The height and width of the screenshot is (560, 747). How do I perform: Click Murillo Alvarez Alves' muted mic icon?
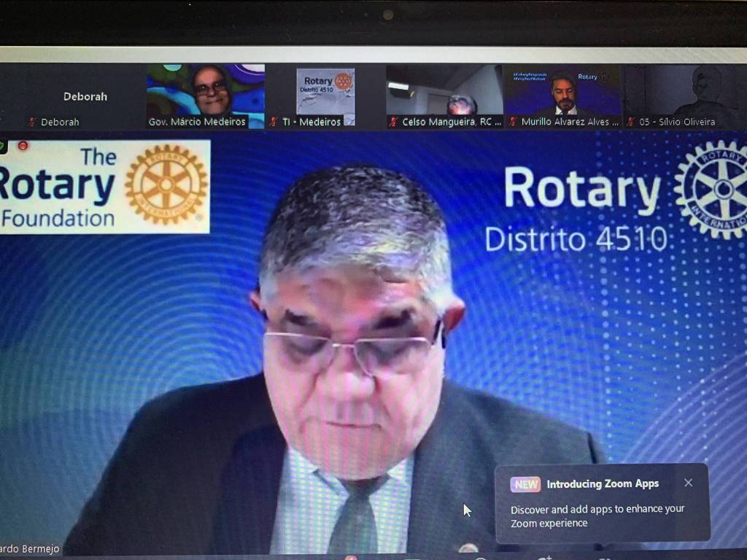513,122
